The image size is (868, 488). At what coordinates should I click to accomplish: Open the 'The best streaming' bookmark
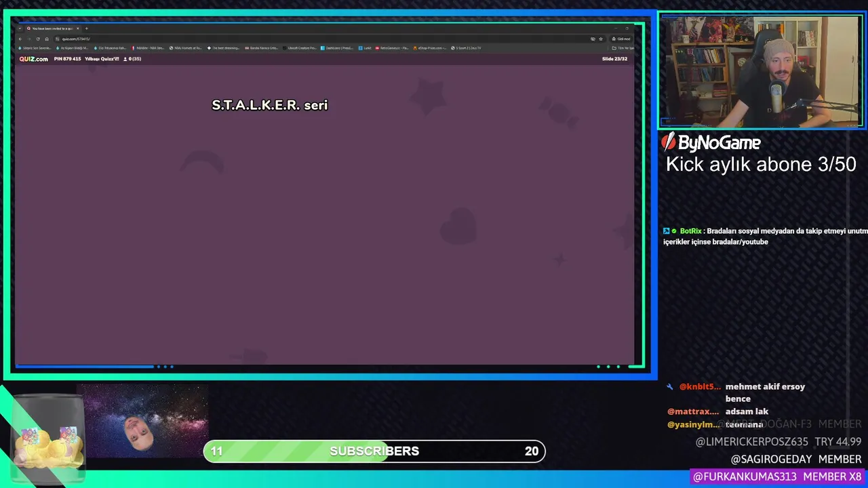(x=223, y=48)
